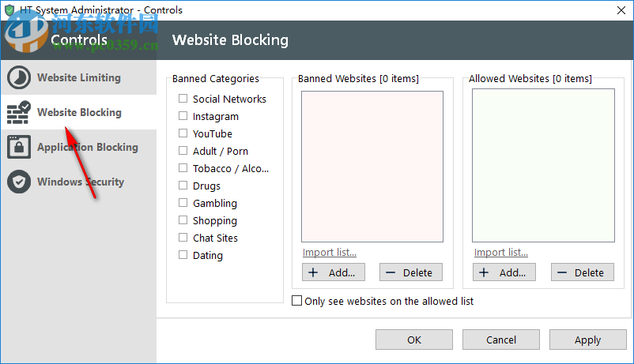Click Import list under Banned Websites
This screenshot has height=364, width=634.
point(330,253)
